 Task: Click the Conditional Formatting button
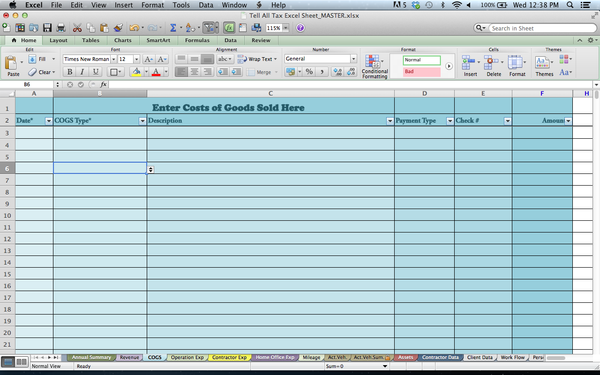click(x=374, y=66)
